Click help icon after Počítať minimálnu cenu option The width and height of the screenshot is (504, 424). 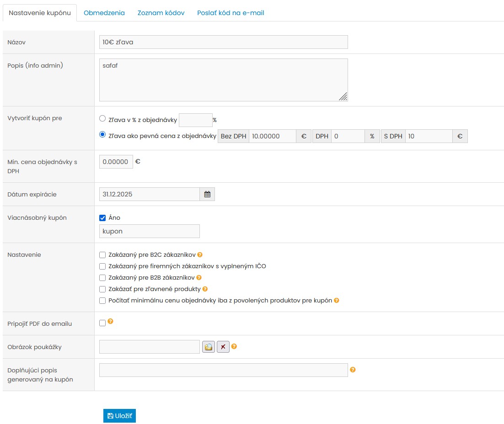[337, 301]
